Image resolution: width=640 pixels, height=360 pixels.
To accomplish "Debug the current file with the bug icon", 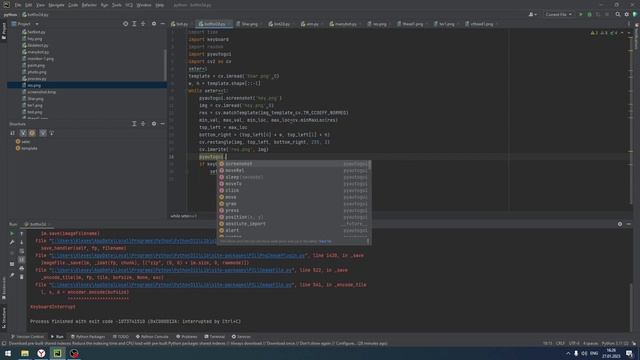I will click(589, 14).
